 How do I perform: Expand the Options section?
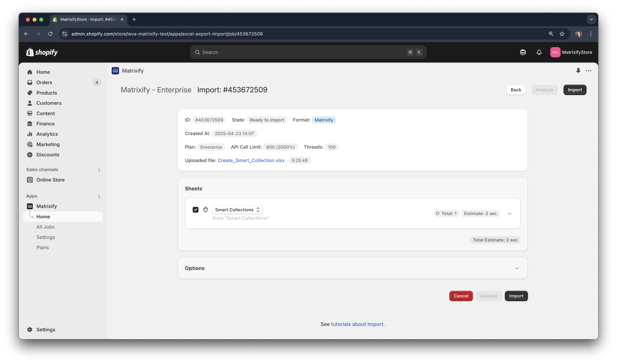[517, 268]
